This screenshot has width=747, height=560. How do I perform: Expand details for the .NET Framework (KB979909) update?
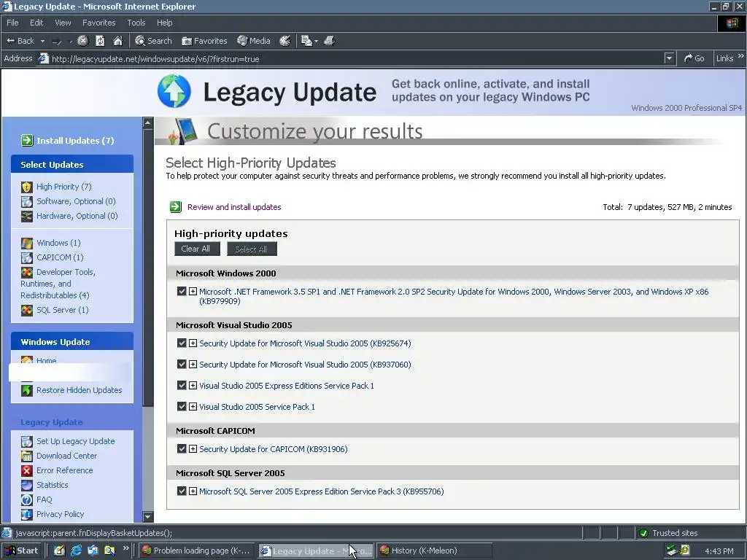click(193, 291)
